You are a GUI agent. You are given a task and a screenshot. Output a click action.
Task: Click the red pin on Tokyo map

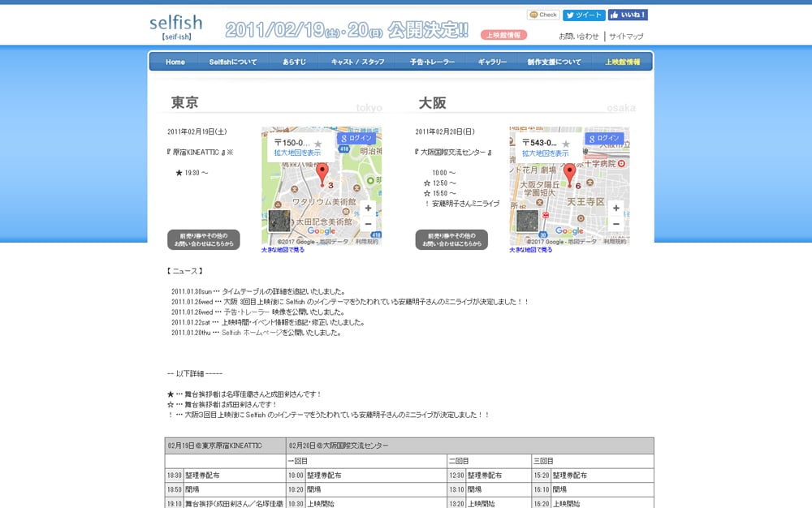pos(322,173)
